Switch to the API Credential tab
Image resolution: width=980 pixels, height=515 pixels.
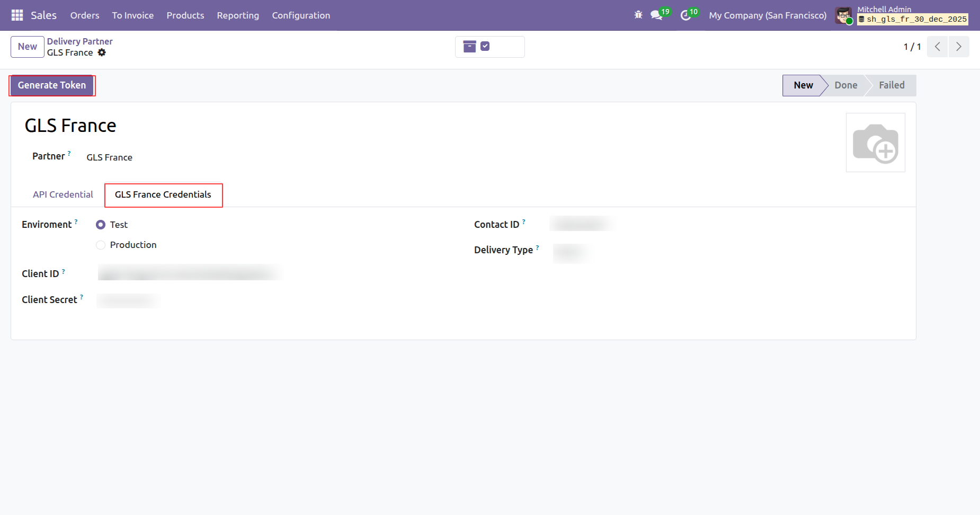click(63, 194)
